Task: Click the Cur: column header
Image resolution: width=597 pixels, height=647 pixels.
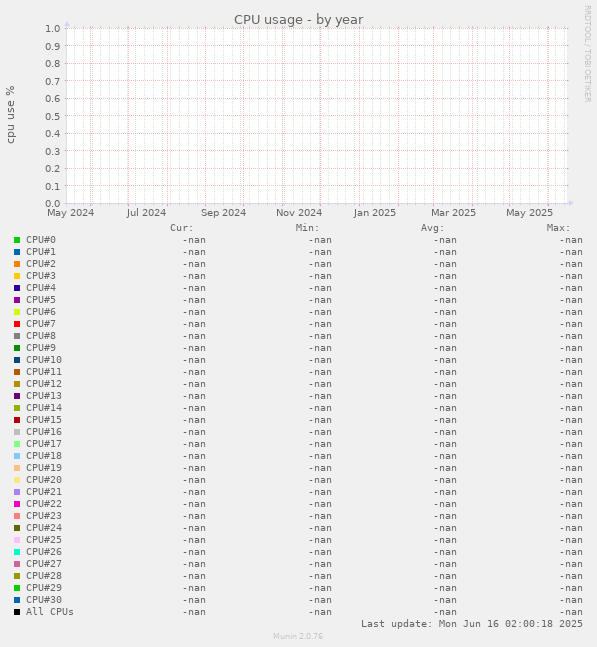Action: pos(182,228)
